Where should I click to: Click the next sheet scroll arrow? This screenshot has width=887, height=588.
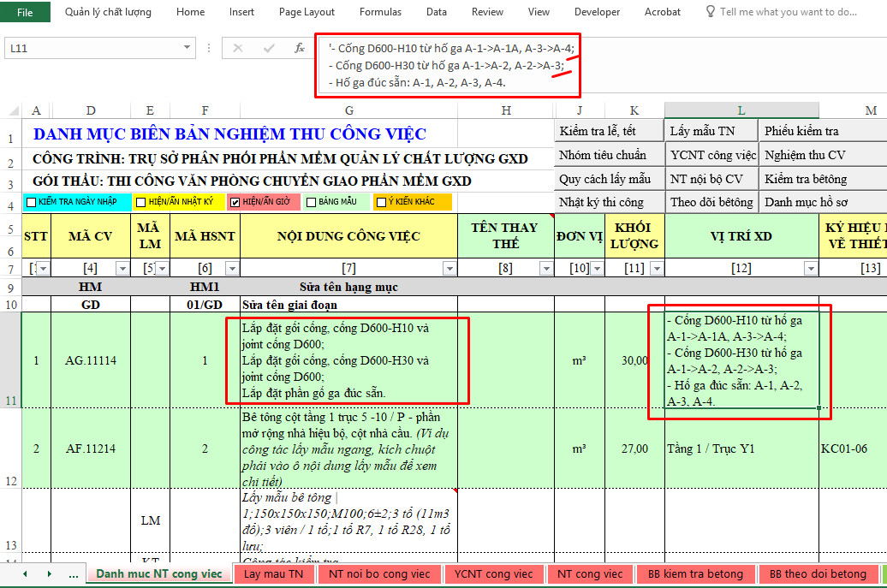tap(48, 573)
